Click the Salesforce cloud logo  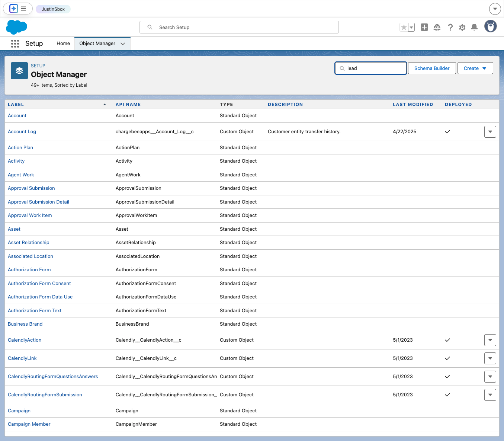click(x=17, y=27)
